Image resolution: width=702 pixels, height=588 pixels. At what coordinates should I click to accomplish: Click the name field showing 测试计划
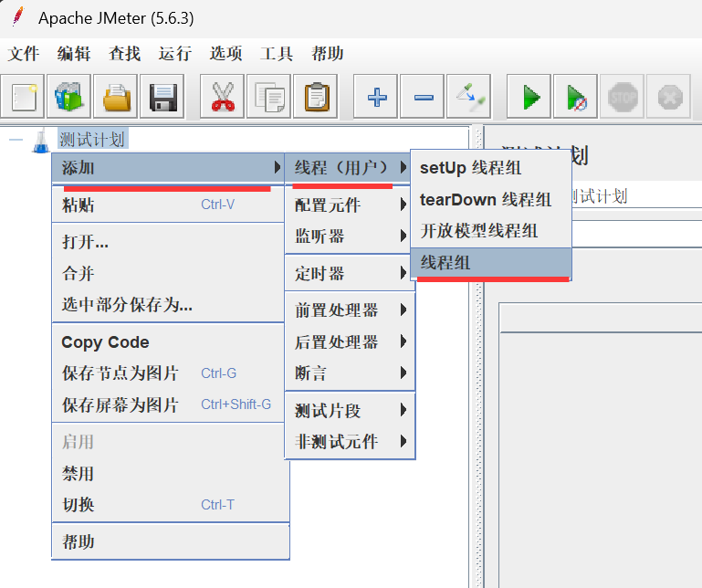(636, 196)
